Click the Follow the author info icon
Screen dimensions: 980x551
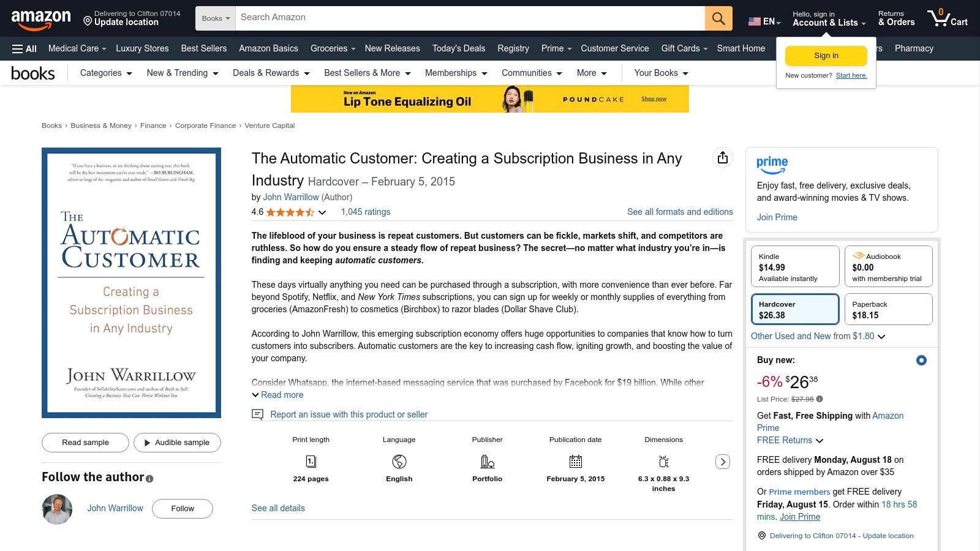click(149, 479)
